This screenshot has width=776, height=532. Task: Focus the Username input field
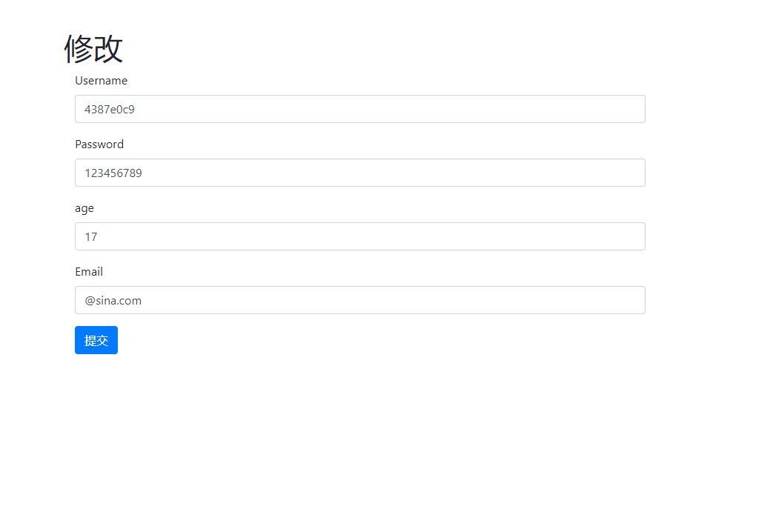(359, 109)
